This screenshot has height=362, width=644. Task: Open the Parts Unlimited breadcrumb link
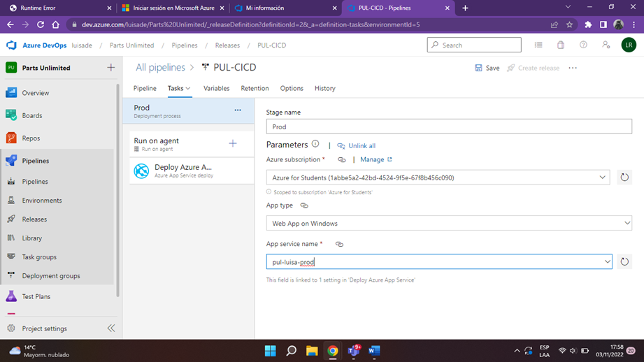tap(131, 45)
